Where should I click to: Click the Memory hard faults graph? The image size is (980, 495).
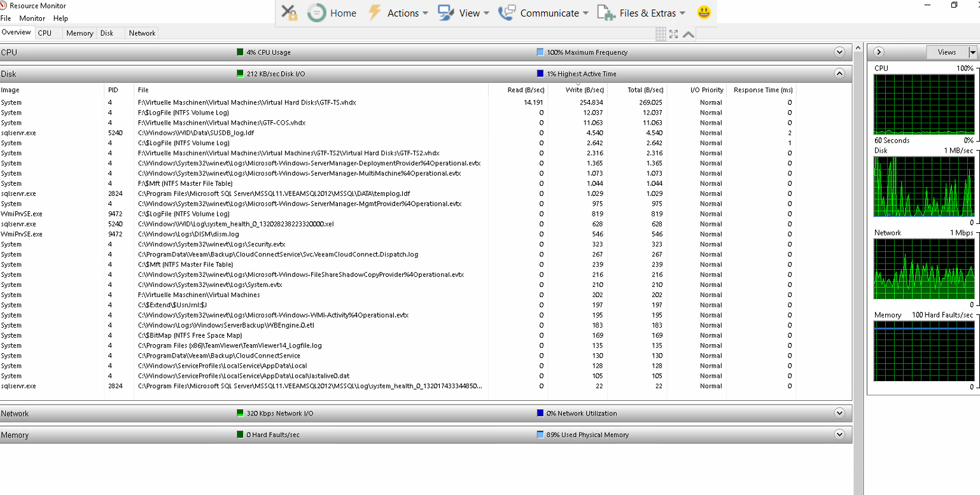[x=923, y=351]
